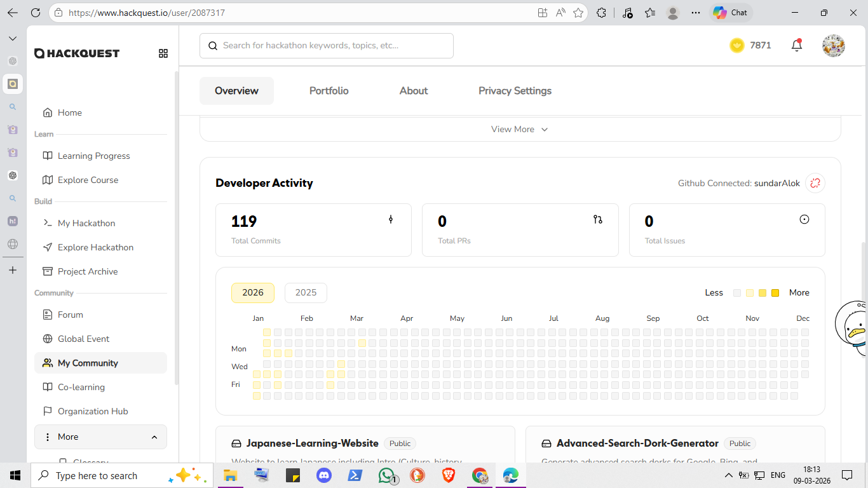Screen dimensions: 868x488
Task: Open the sidebar grid layout icon
Action: [163, 53]
